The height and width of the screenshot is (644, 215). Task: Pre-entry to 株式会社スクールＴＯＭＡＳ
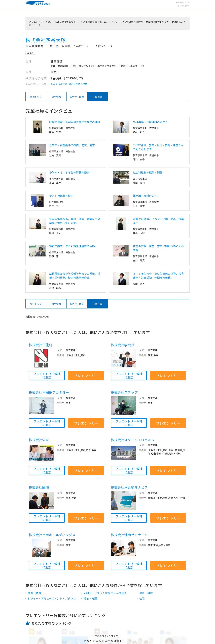pos(168,470)
